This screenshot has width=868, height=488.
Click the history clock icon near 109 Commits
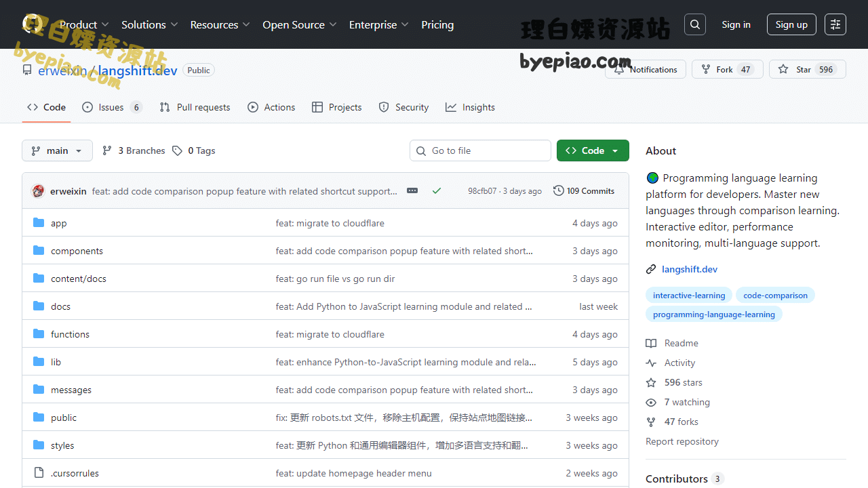559,191
